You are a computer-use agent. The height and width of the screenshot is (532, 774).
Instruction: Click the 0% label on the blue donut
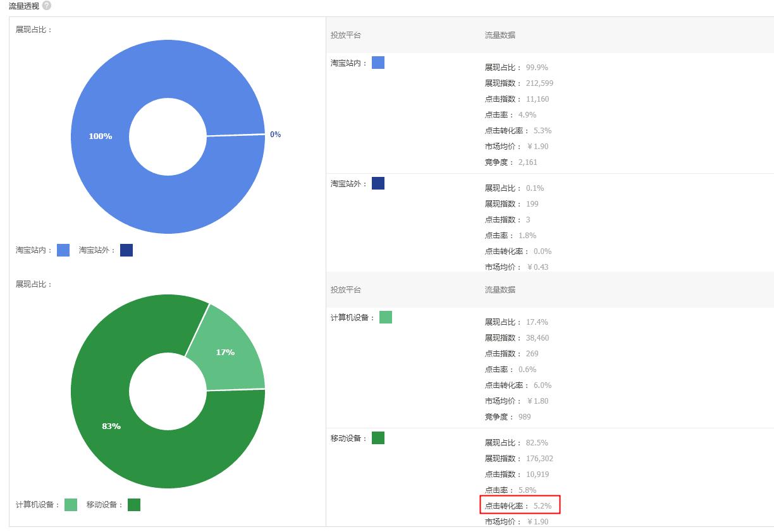click(x=275, y=135)
